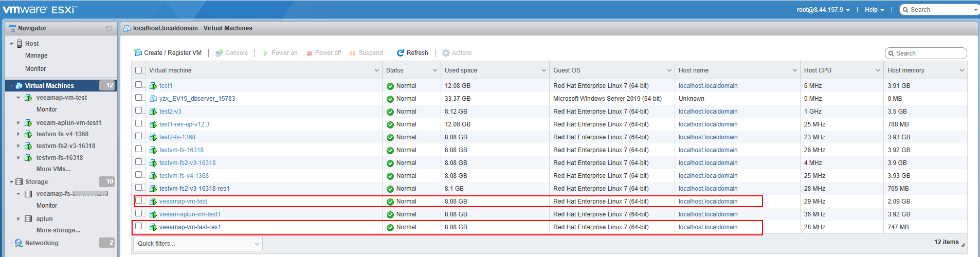
Task: Check the box for test2-v3
Action: (x=139, y=111)
